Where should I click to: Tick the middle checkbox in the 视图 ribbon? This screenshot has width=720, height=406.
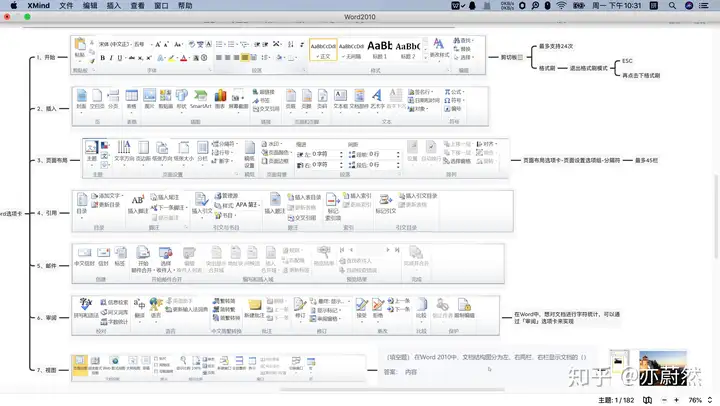pos(157,365)
